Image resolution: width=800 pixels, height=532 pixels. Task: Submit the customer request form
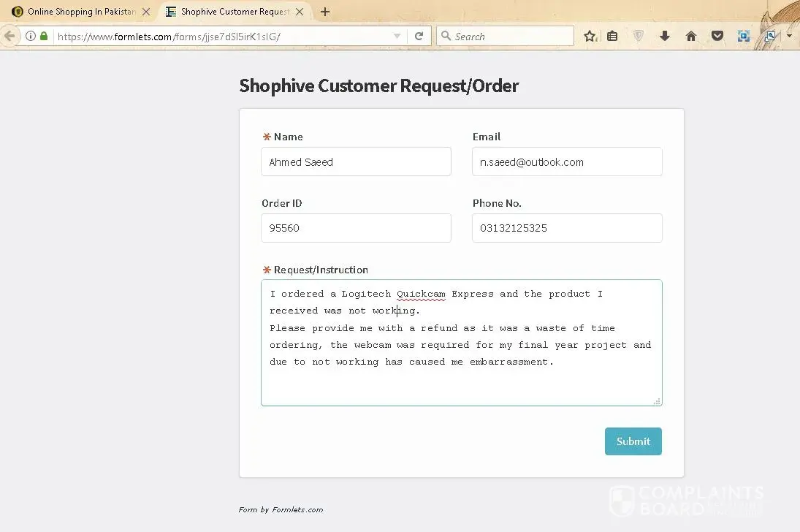[x=633, y=441]
